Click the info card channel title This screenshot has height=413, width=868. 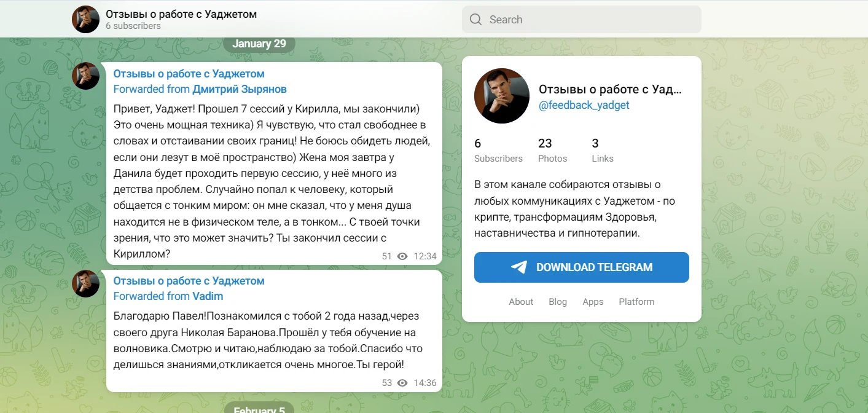click(x=610, y=90)
